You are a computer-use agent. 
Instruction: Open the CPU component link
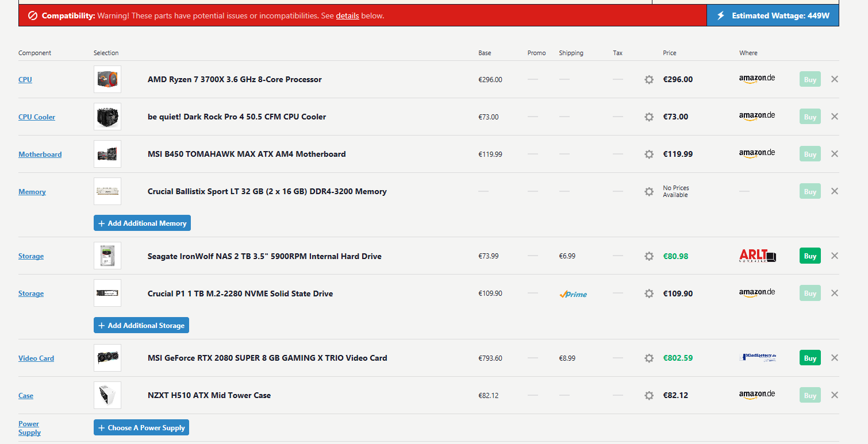coord(25,79)
